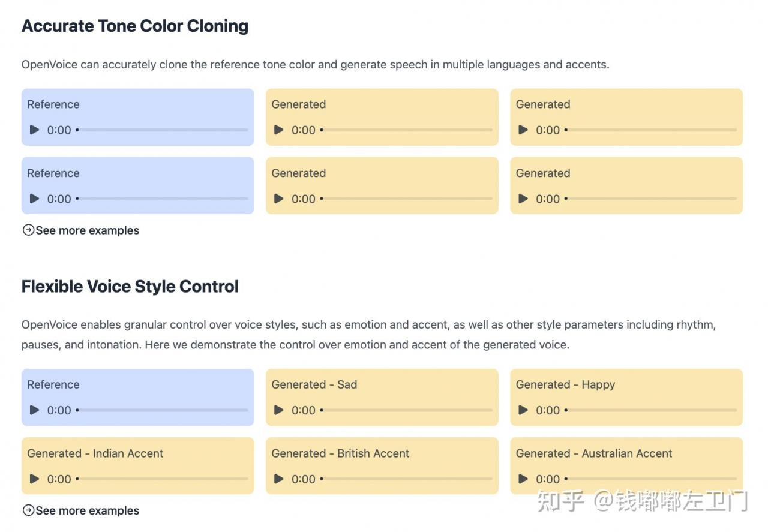Play the Generated - Sad audio clip
The width and height of the screenshot is (768, 532).
[279, 410]
